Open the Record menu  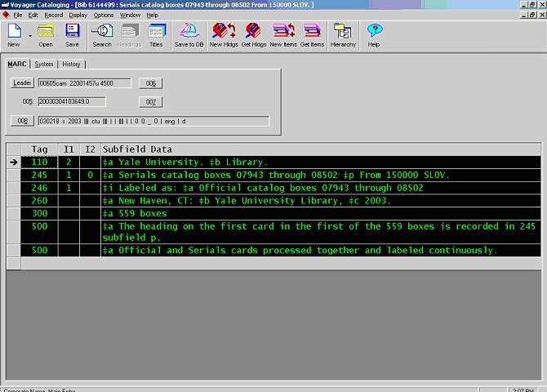click(54, 15)
